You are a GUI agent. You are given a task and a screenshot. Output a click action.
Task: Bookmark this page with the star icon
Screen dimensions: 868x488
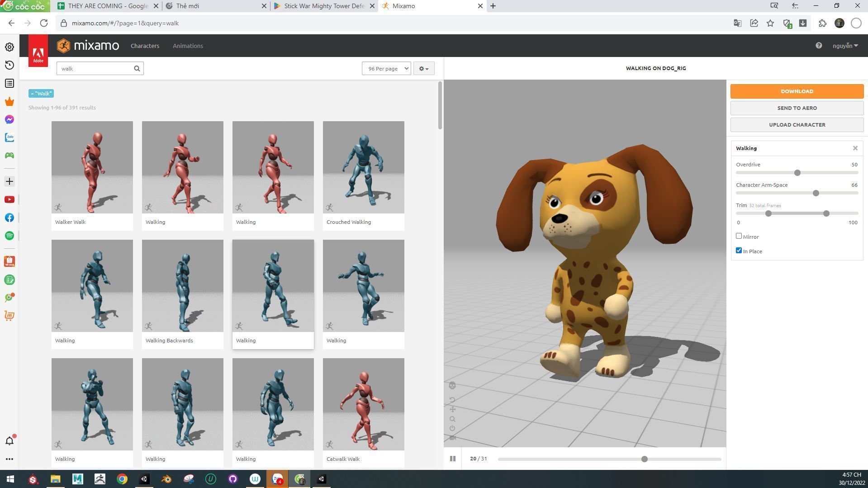(x=770, y=23)
